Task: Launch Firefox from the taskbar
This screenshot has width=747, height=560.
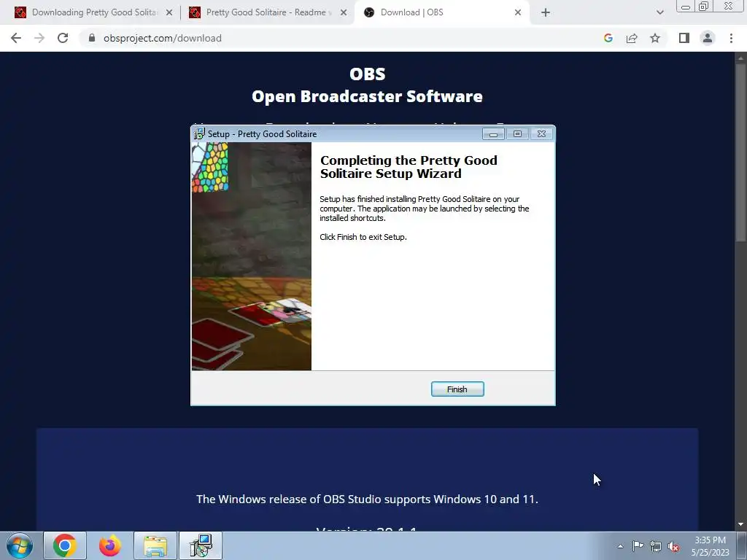Action: coord(110,545)
